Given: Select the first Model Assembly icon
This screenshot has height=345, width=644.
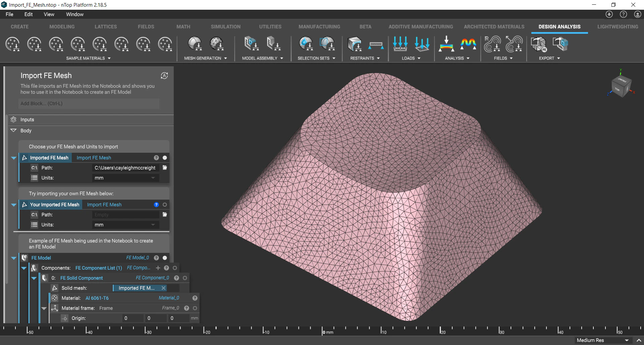Looking at the screenshot, I should (x=251, y=44).
